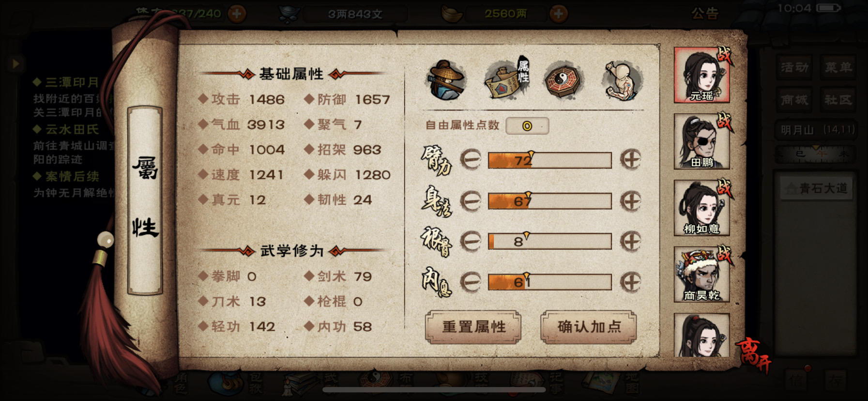Expand the quest panel arrow
868x401 pixels.
[x=15, y=63]
